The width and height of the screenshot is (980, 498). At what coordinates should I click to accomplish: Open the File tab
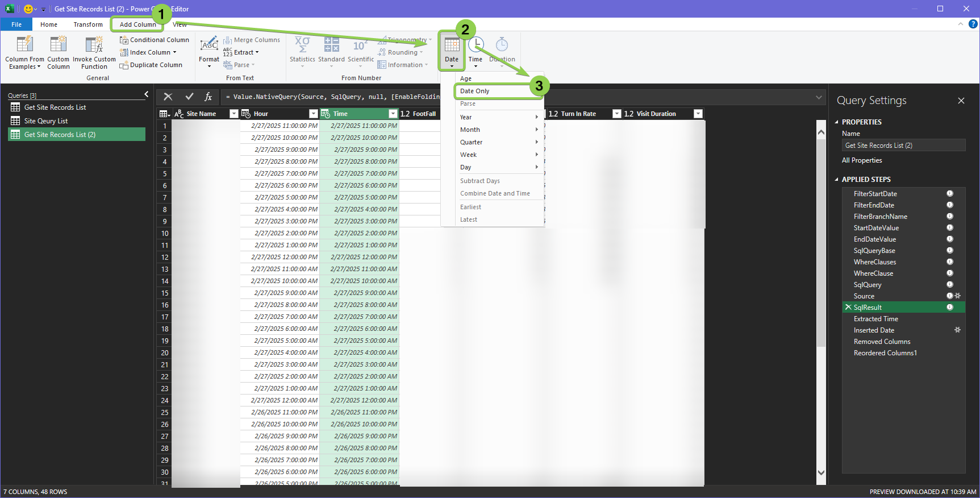point(16,24)
